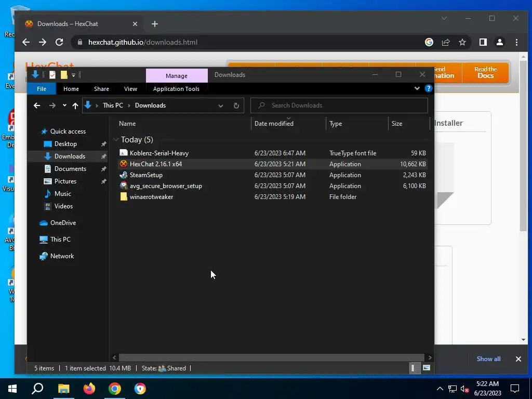This screenshot has width=532, height=399.
Task: Open the File tab in Explorer
Action: [42, 89]
